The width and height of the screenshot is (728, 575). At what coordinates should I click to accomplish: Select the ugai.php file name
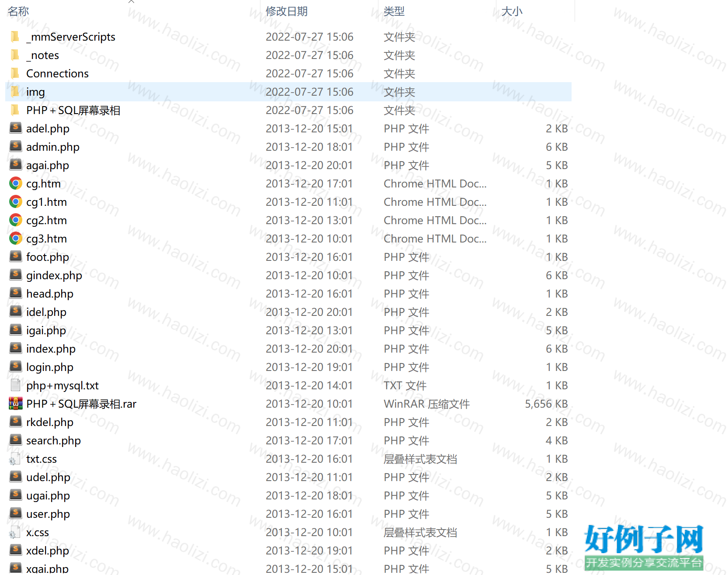coord(48,495)
